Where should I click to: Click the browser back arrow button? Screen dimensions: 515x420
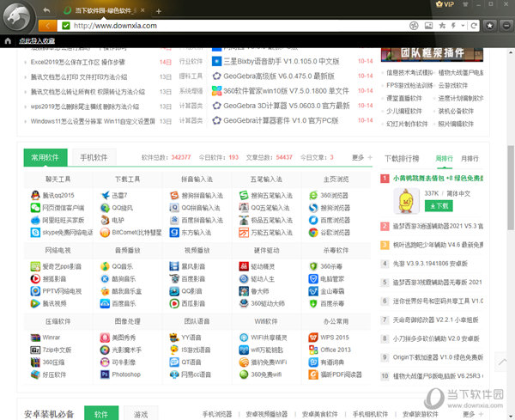47,26
